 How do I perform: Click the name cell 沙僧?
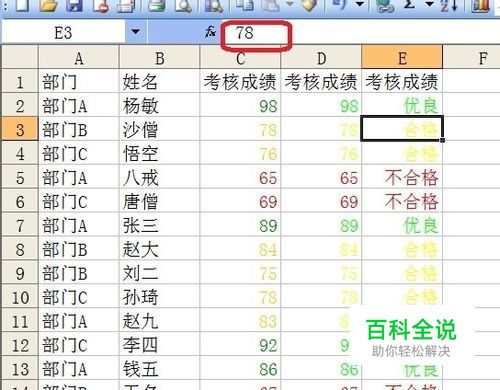tap(160, 129)
